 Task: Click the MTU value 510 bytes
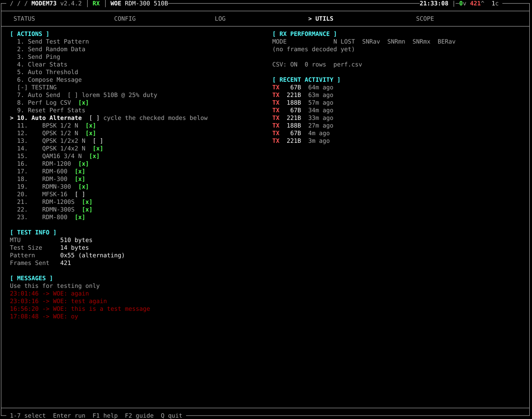[x=76, y=240]
